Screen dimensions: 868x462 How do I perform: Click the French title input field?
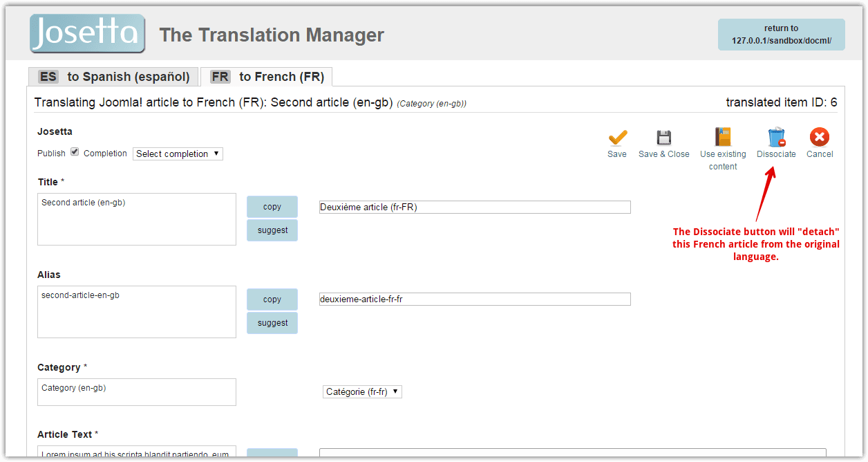coord(475,207)
